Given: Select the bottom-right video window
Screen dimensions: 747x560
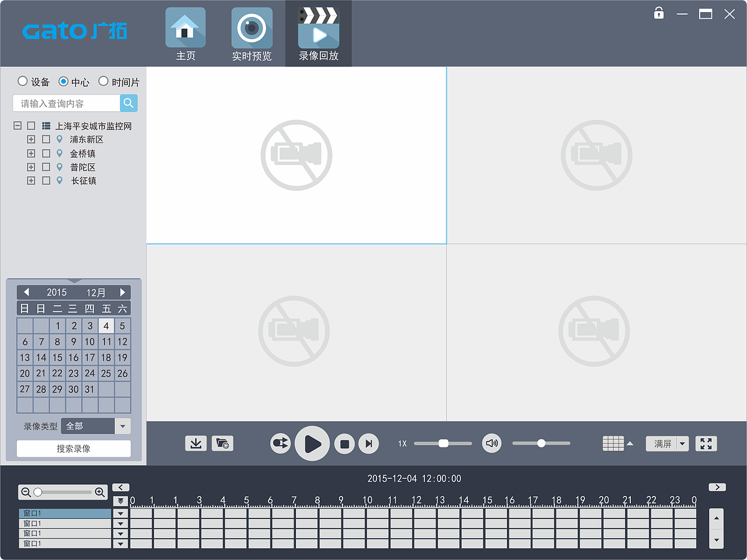Looking at the screenshot, I should coord(596,332).
